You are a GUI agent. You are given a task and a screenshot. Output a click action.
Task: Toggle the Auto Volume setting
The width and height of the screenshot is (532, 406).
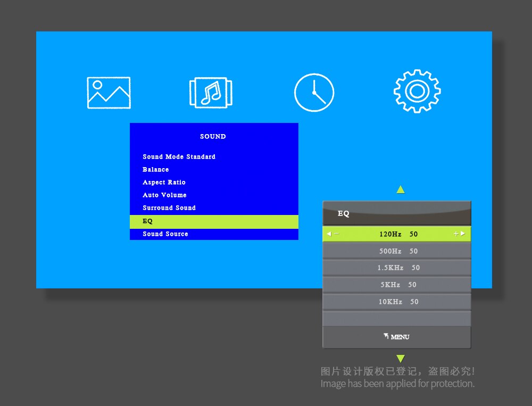pos(164,195)
